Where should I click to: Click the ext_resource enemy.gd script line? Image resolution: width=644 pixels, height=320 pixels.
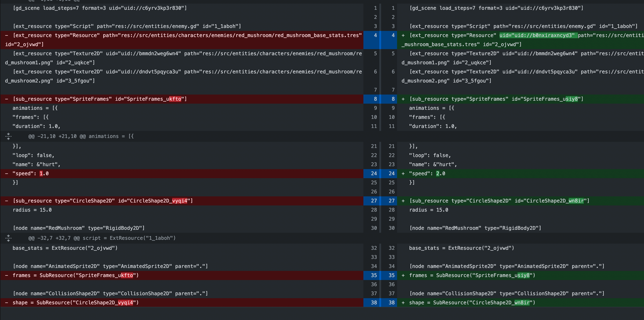(x=125, y=26)
